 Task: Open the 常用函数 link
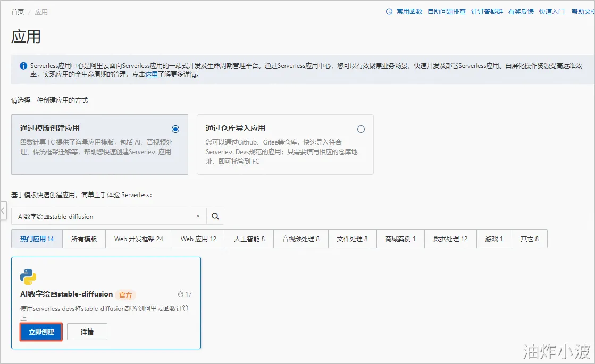tap(409, 11)
